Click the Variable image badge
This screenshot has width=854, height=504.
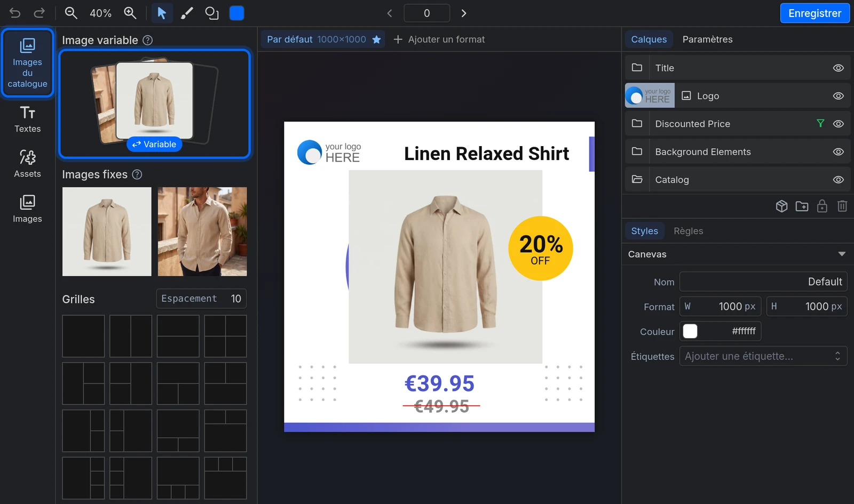[154, 145]
